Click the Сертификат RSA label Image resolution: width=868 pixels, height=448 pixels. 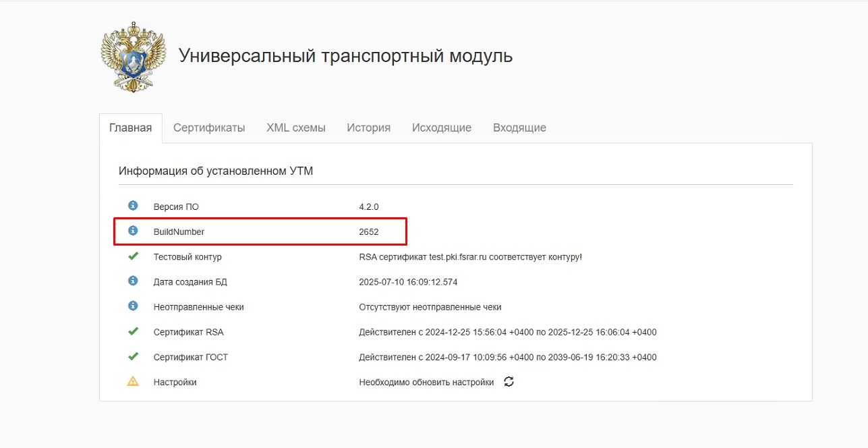click(188, 332)
